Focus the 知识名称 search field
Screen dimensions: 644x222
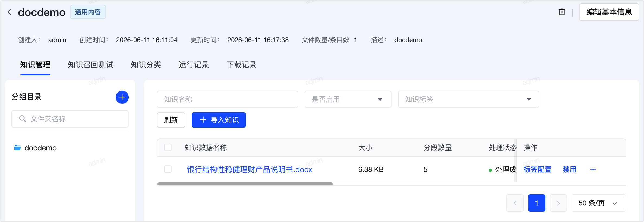coord(228,99)
